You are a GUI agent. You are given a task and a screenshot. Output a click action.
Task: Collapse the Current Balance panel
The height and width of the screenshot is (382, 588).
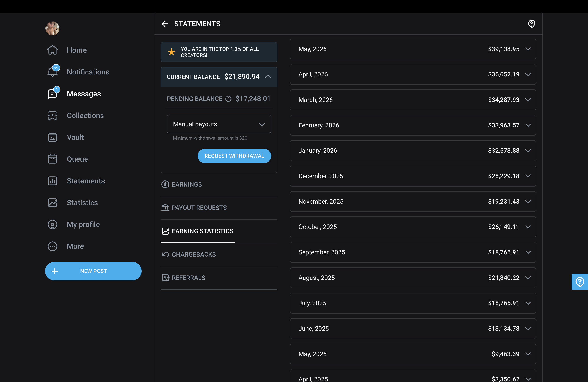tap(268, 77)
